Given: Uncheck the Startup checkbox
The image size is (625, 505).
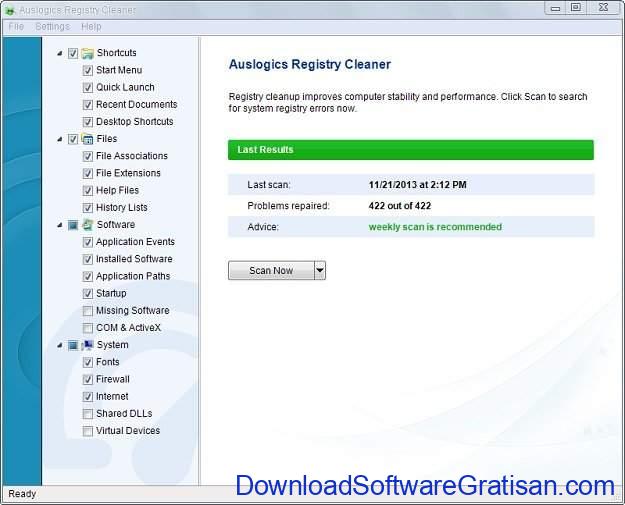Looking at the screenshot, I should tap(88, 293).
